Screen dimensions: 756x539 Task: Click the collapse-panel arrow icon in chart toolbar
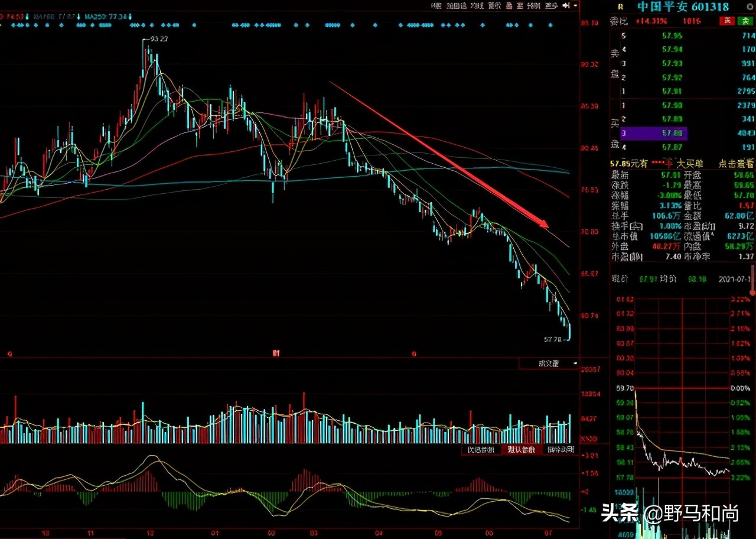pyautogui.click(x=566, y=6)
